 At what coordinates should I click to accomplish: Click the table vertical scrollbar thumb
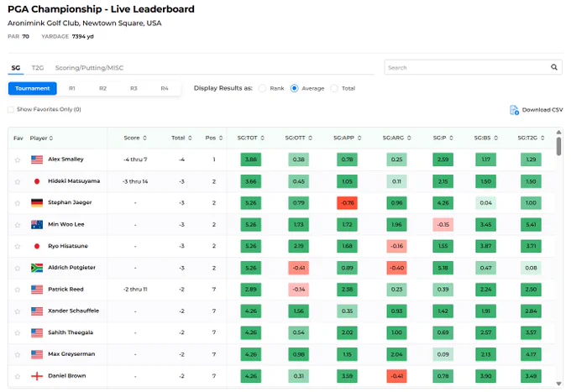558,146
